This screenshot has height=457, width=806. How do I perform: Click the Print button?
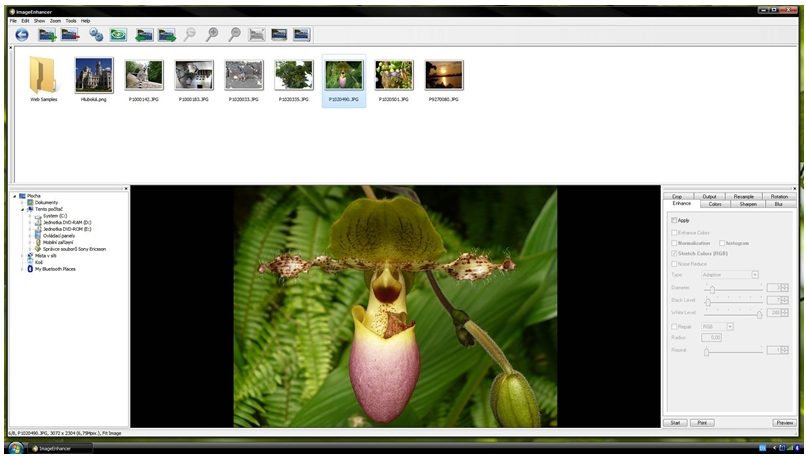click(x=702, y=423)
